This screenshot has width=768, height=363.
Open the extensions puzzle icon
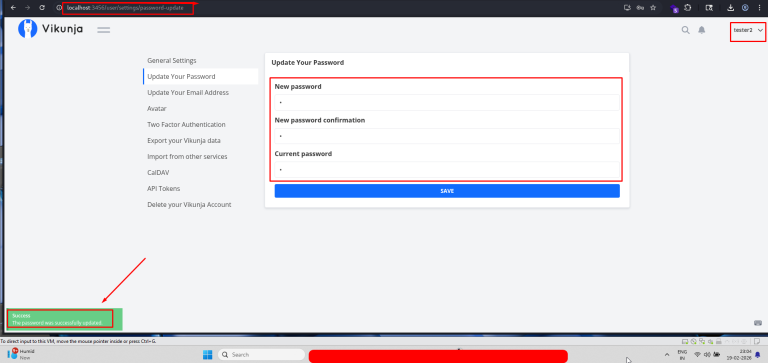pyautogui.click(x=688, y=7)
